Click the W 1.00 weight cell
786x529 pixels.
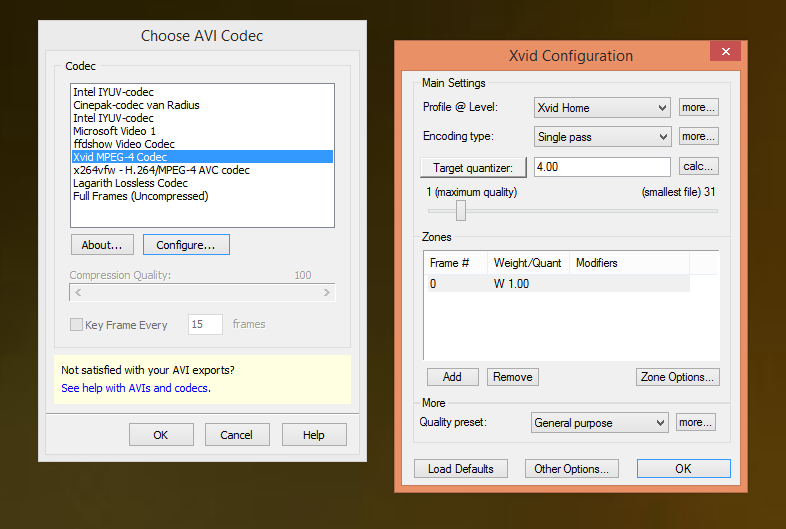[x=511, y=284]
